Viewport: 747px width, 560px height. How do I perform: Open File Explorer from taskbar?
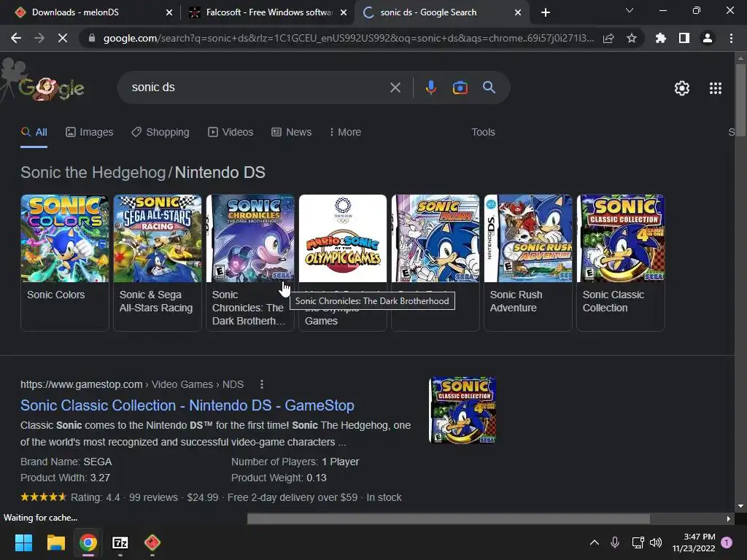click(55, 542)
